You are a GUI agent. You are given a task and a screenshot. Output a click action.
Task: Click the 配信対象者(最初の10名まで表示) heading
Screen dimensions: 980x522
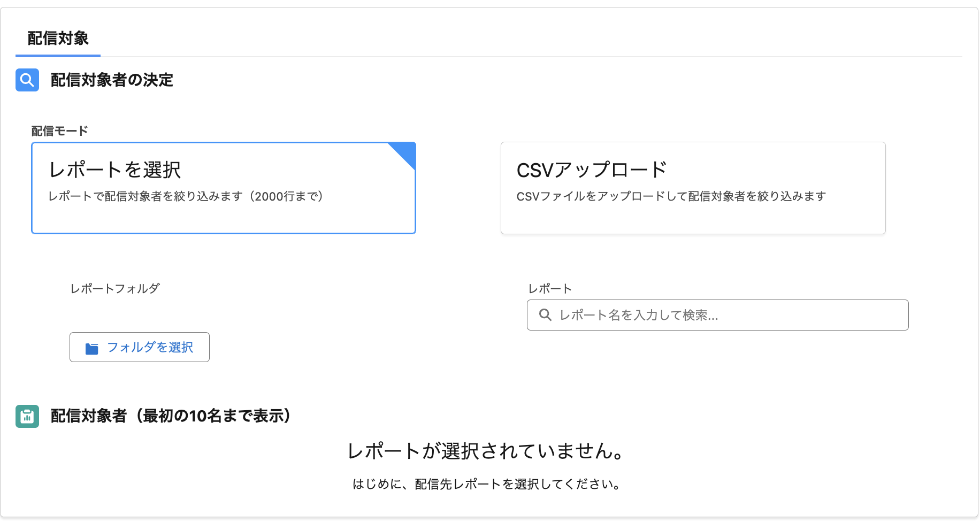pyautogui.click(x=171, y=416)
